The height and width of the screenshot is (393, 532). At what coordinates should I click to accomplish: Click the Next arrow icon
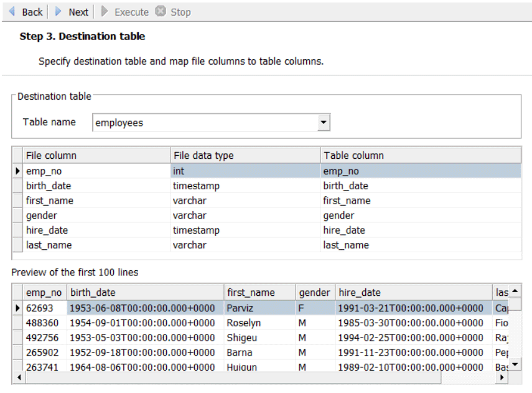click(x=58, y=12)
